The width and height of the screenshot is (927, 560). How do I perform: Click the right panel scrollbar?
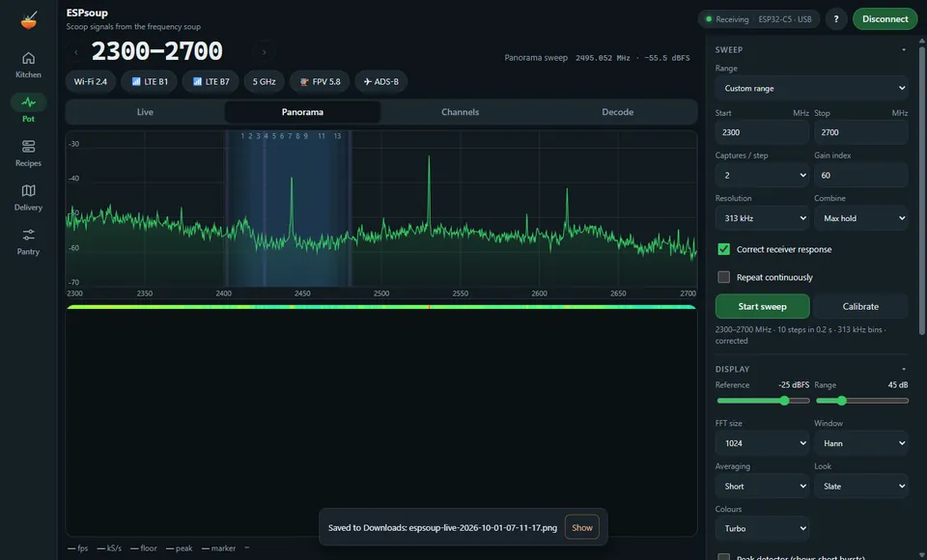tap(921, 189)
